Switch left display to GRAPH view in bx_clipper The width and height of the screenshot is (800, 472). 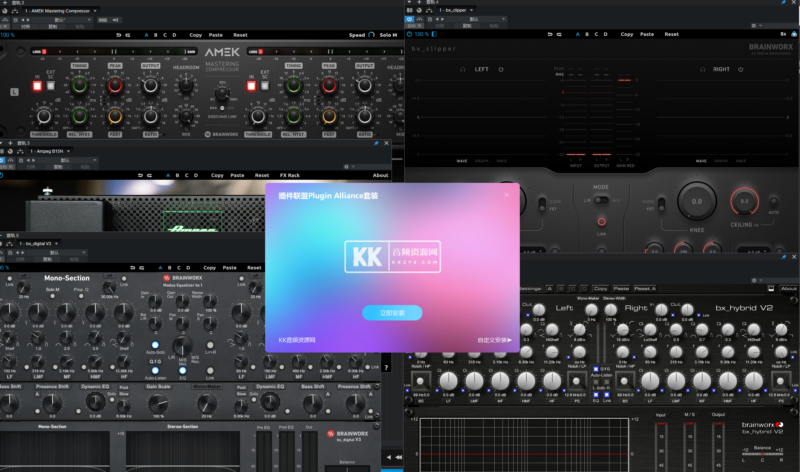tap(481, 161)
